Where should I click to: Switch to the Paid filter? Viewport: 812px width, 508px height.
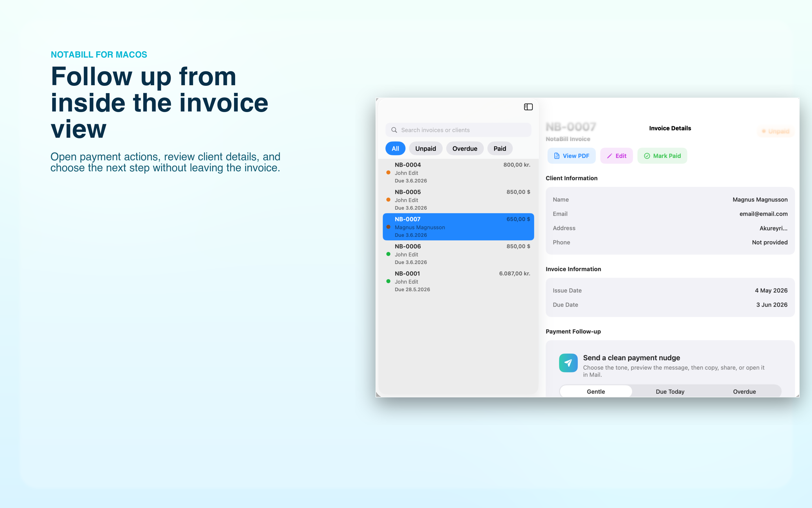pos(500,148)
